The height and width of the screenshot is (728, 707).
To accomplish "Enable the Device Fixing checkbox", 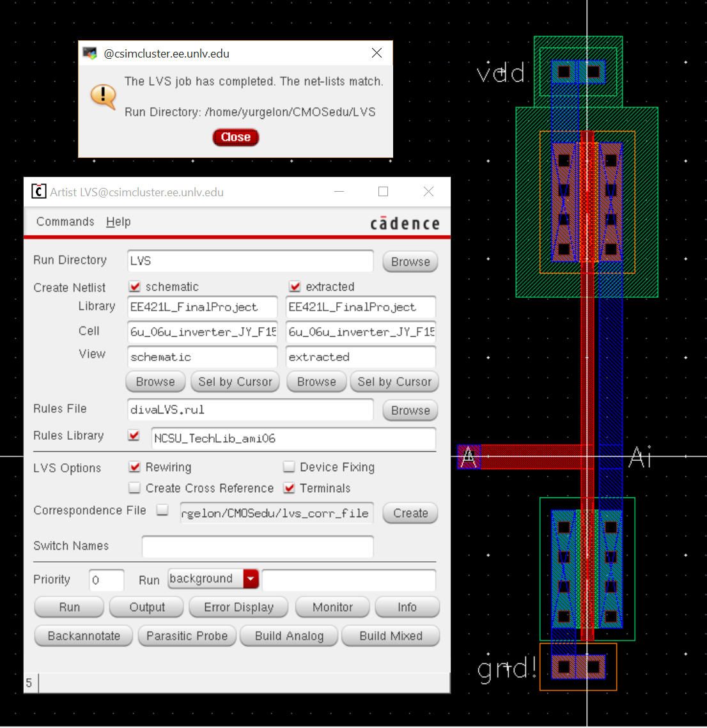I will tap(289, 467).
